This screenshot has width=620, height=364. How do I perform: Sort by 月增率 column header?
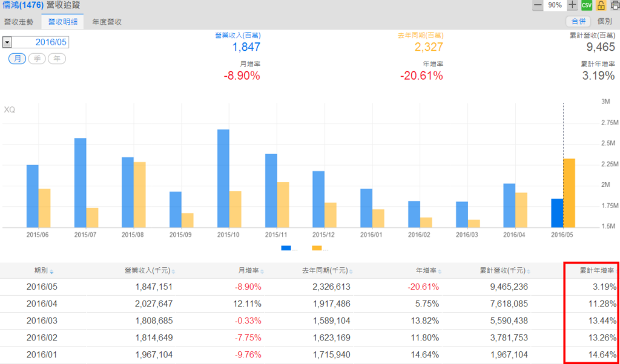click(x=251, y=271)
